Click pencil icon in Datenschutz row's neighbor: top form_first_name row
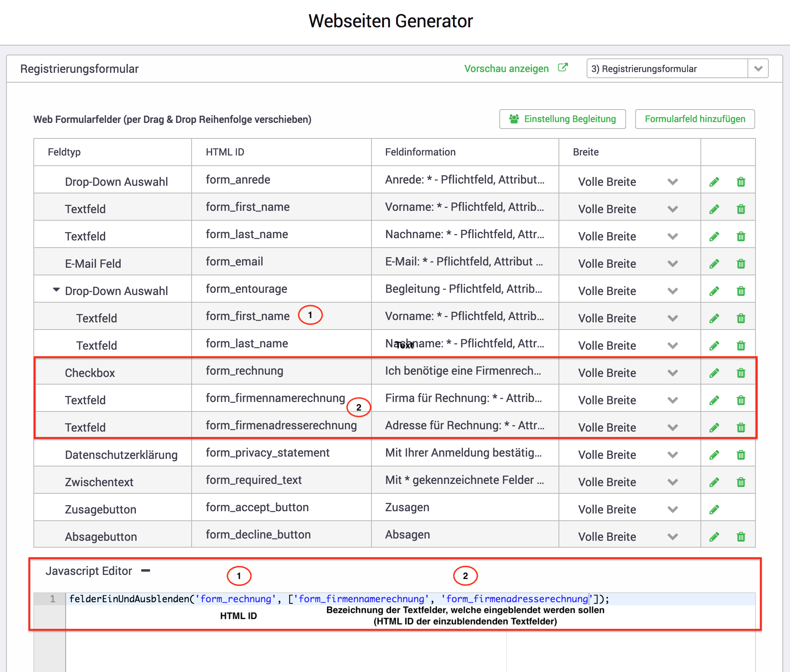The height and width of the screenshot is (672, 790). (x=714, y=209)
